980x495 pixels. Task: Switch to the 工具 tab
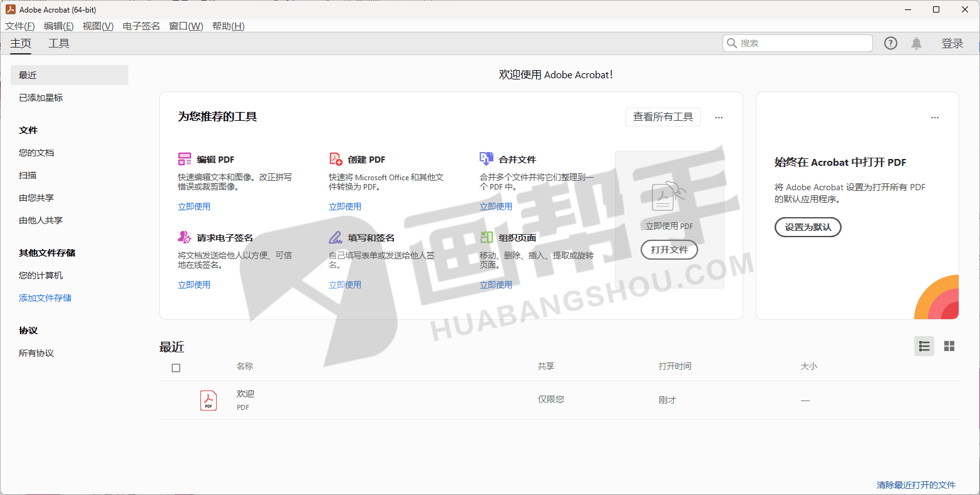(59, 43)
